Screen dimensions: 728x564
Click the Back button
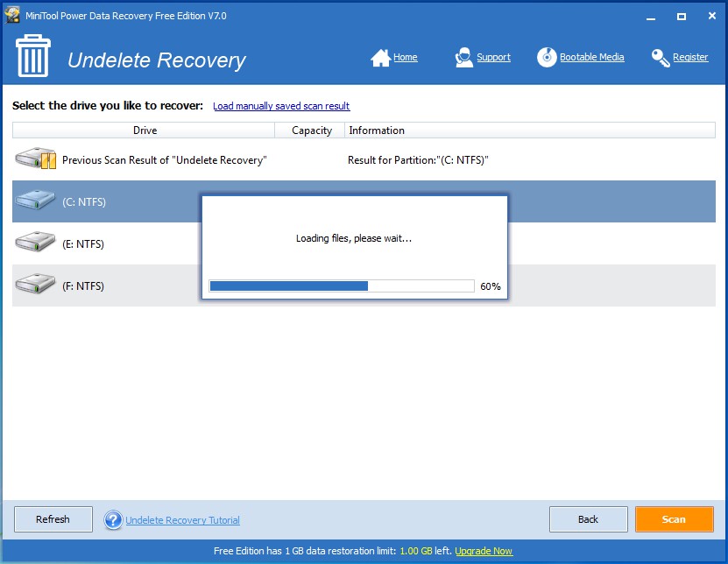click(588, 519)
